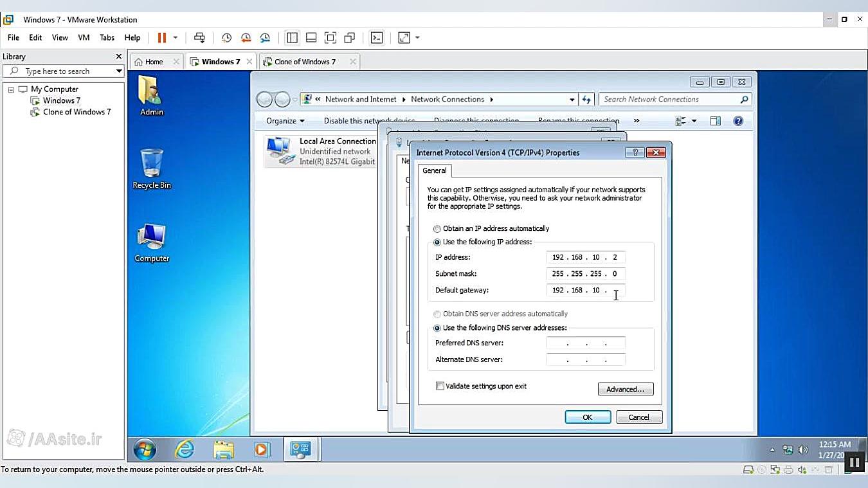Suspend the guest with the orange pause icon
Screen dimensions: 868x488
coord(162,38)
